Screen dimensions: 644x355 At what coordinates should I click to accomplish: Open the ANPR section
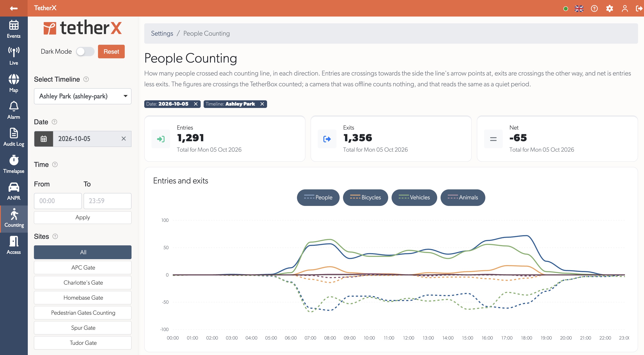(14, 191)
